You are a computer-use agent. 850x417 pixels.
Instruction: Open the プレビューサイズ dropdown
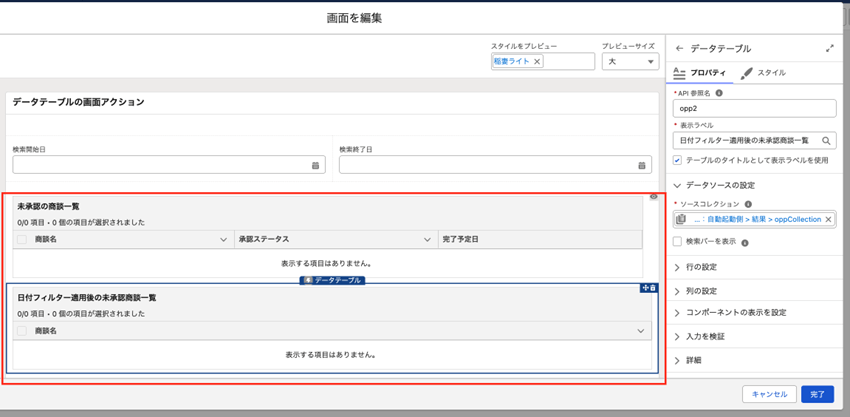tap(630, 62)
